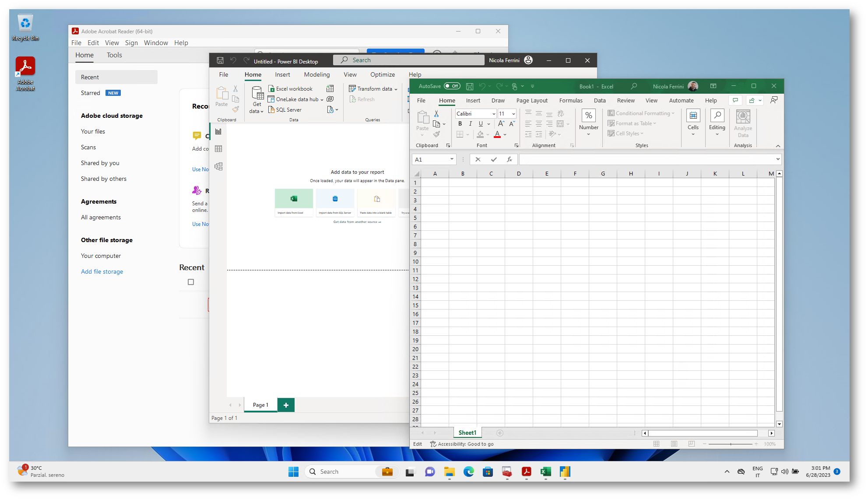Click Adobe Acrobat shortcut on desktop
Screen dimensions: 868x500
(25, 74)
